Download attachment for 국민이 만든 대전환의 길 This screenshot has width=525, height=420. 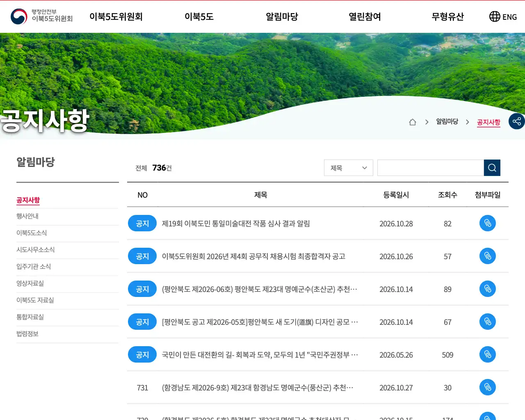[488, 354]
